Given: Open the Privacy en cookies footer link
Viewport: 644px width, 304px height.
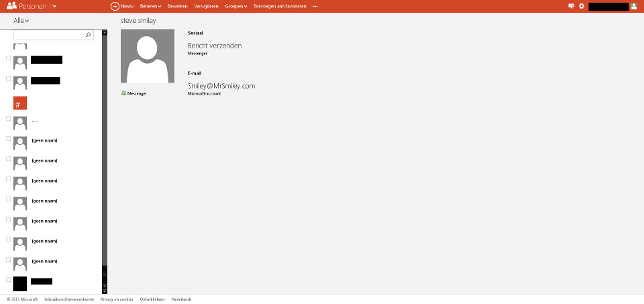Looking at the screenshot, I should coord(117,299).
